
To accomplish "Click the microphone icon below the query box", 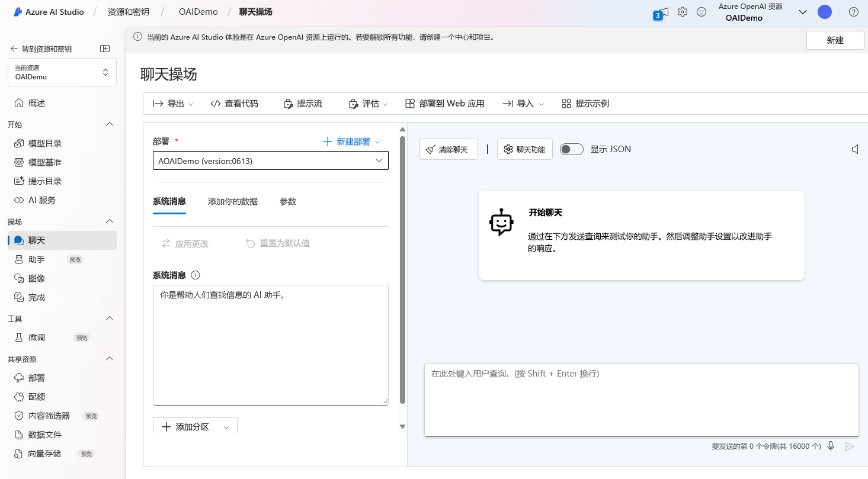I will 831,446.
